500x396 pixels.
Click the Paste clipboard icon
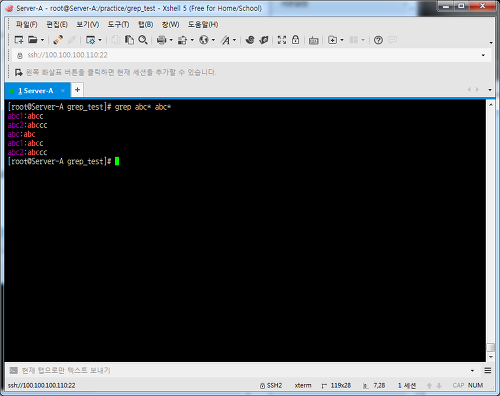pyautogui.click(x=129, y=40)
